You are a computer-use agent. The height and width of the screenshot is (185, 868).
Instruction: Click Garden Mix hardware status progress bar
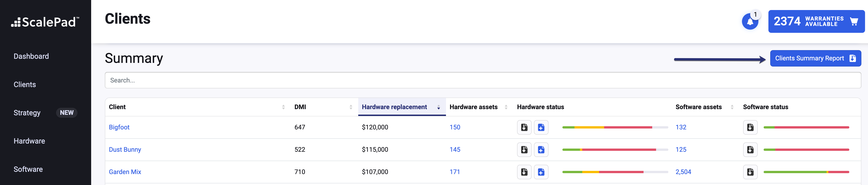pos(615,172)
